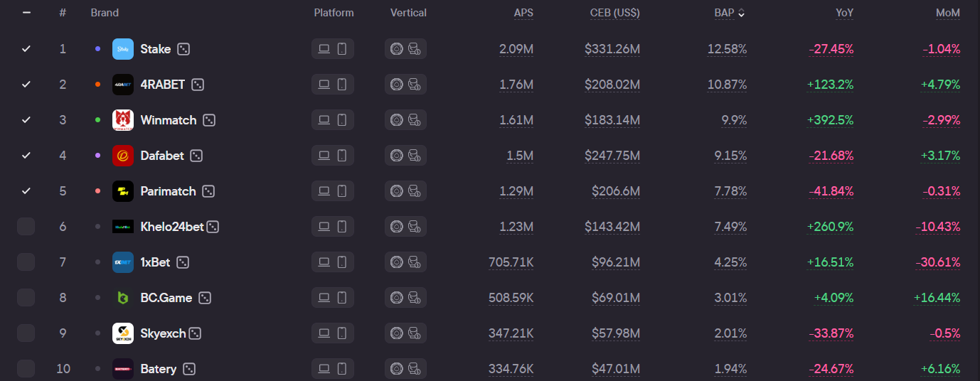Screen dimensions: 980x381
Task: Click the +392.5% YoY value
Action: 830,120
